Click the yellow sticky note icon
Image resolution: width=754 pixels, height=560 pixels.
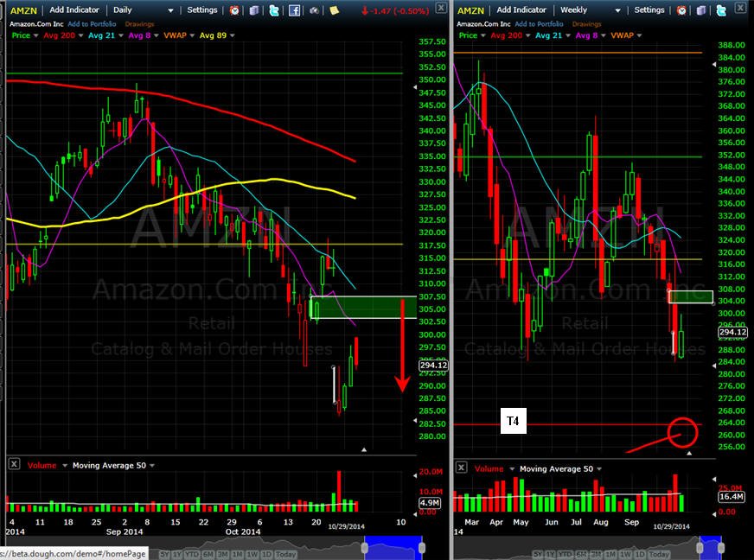coord(335,10)
